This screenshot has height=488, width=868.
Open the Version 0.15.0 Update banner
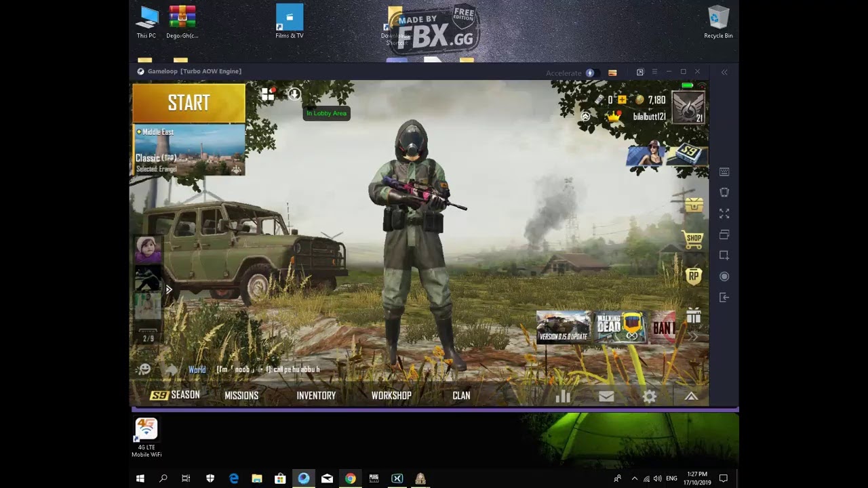click(x=564, y=327)
